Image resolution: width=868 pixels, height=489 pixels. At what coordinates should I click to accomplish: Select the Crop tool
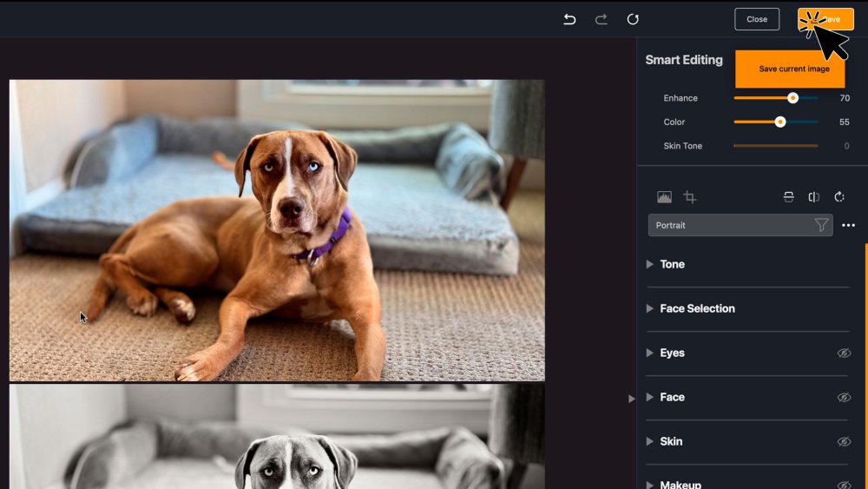(690, 196)
